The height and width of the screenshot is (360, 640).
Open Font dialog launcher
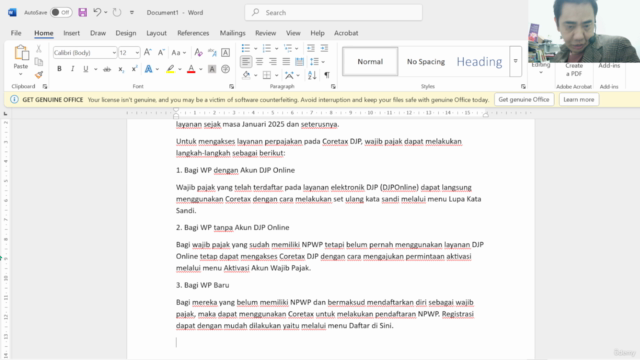point(231,87)
